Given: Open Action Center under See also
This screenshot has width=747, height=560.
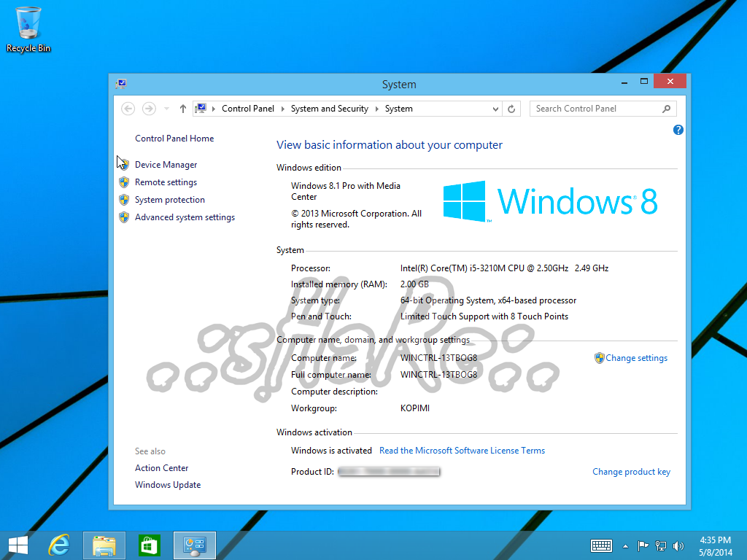Looking at the screenshot, I should pos(161,467).
